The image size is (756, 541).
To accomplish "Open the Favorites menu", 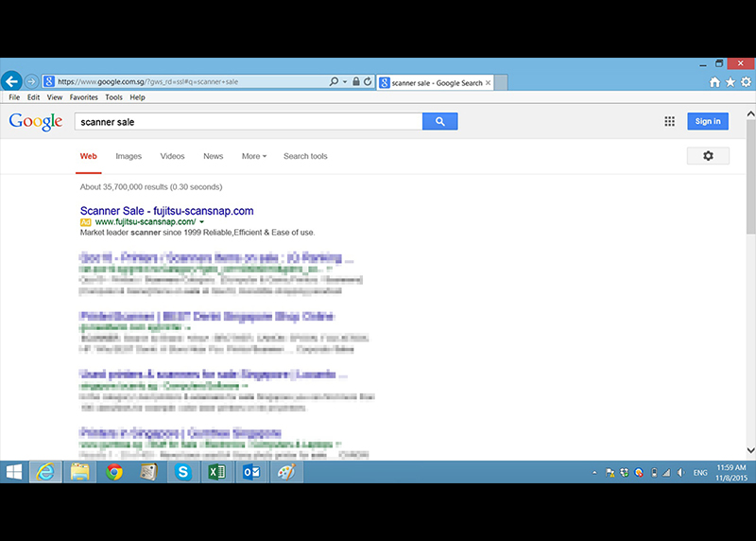I will tap(83, 97).
